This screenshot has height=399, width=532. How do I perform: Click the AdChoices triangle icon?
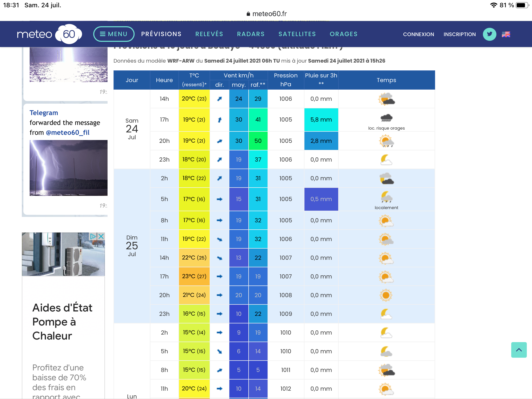[93, 236]
